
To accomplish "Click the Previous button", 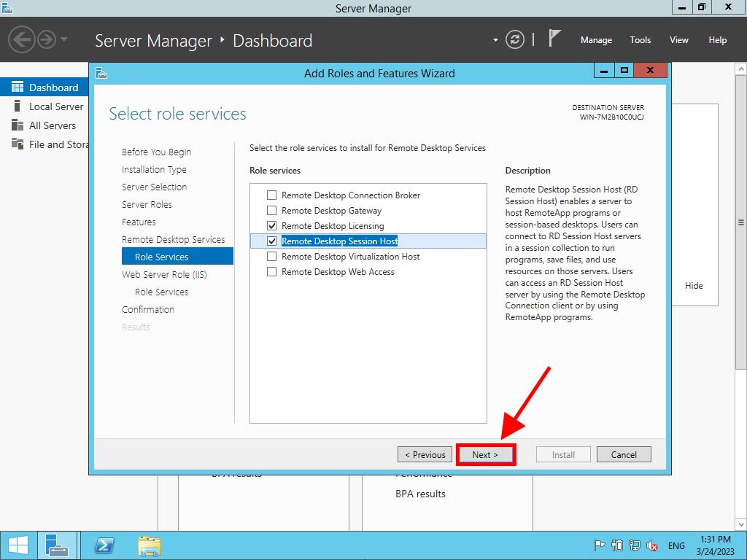I will [x=425, y=454].
